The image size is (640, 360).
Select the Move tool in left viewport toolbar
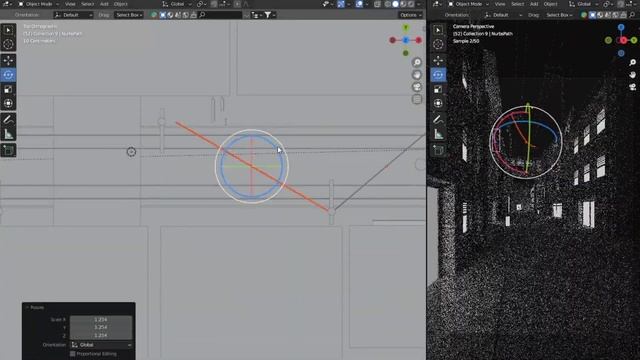(x=8, y=60)
